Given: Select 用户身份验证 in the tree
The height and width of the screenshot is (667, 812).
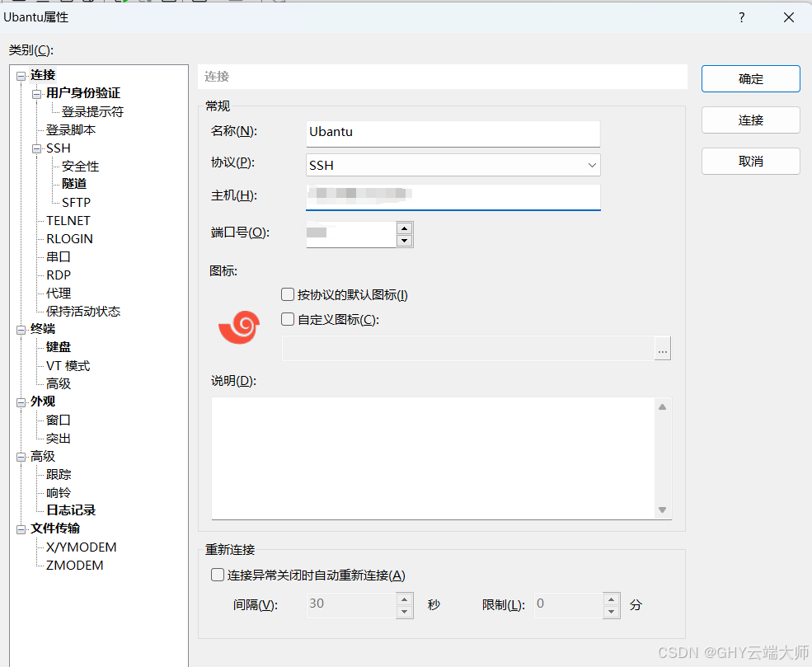Looking at the screenshot, I should point(83,93).
